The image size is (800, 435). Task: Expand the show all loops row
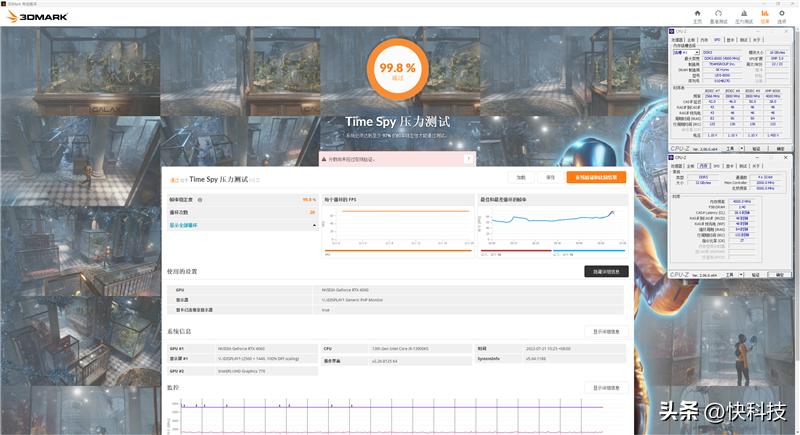(x=242, y=226)
